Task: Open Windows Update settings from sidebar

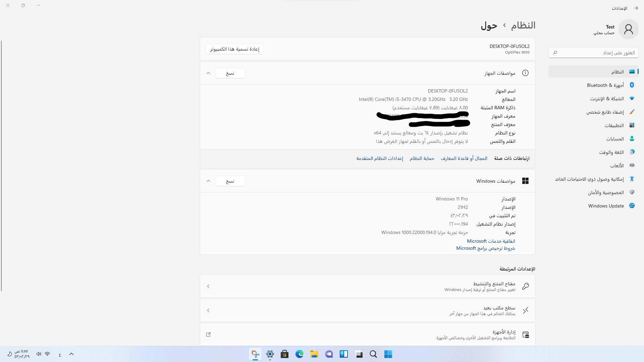Action: click(x=605, y=205)
